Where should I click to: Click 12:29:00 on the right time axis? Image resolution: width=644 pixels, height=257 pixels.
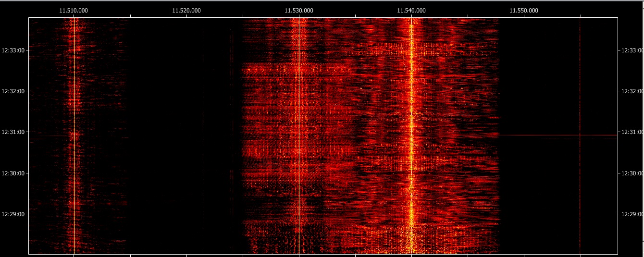[632, 214]
